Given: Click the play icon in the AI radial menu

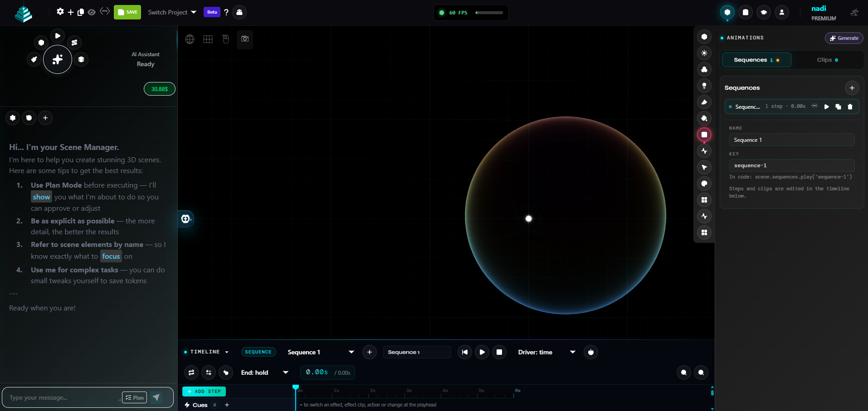Looking at the screenshot, I should tap(58, 36).
